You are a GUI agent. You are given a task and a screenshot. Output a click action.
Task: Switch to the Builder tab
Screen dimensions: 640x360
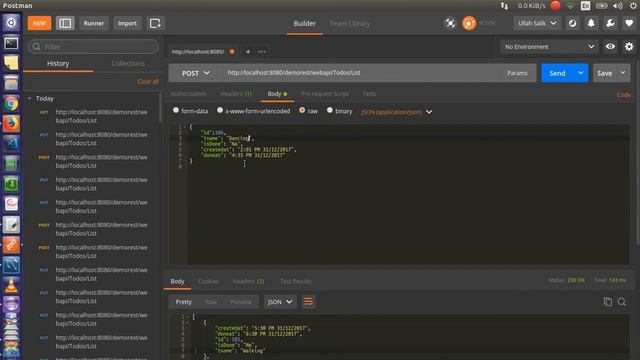tap(304, 23)
